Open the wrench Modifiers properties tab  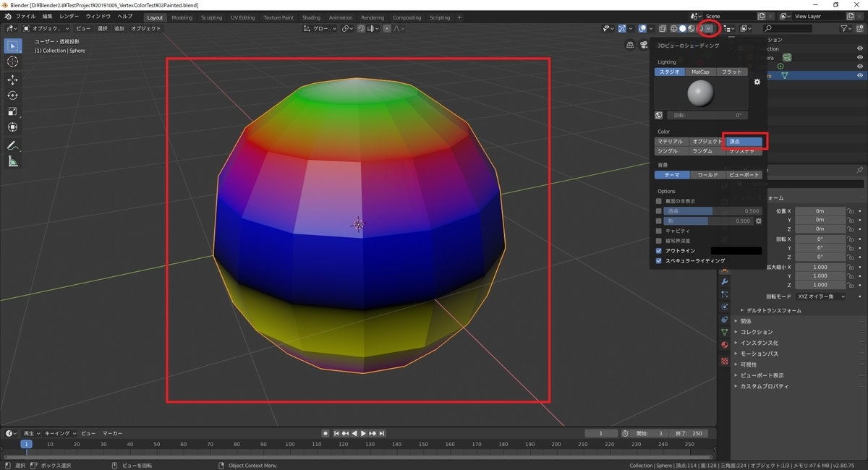(725, 281)
